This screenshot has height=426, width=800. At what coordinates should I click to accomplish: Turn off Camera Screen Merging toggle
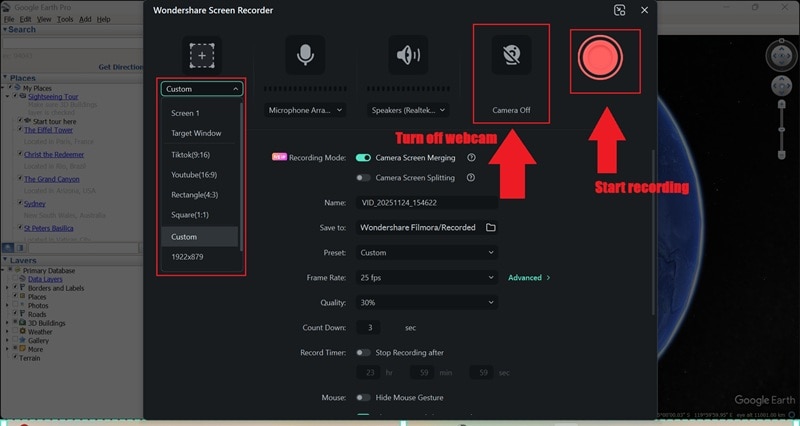pos(363,158)
